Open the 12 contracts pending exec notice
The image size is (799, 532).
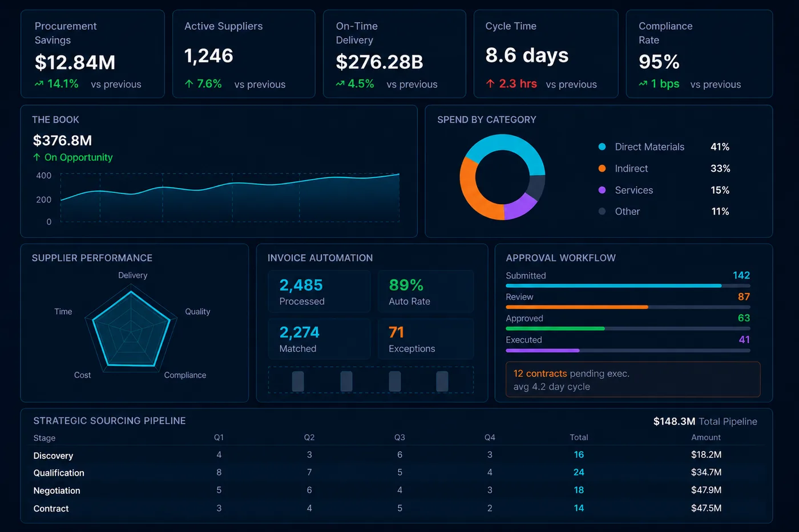coord(633,380)
